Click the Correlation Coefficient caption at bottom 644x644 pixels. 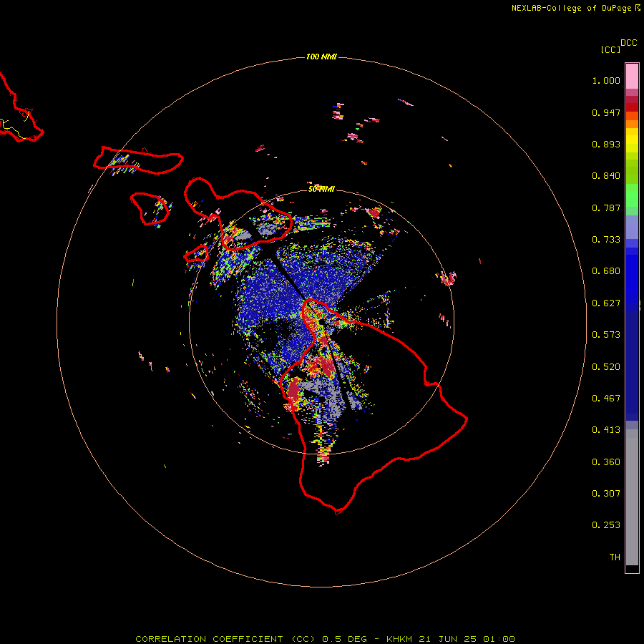pyautogui.click(x=326, y=639)
